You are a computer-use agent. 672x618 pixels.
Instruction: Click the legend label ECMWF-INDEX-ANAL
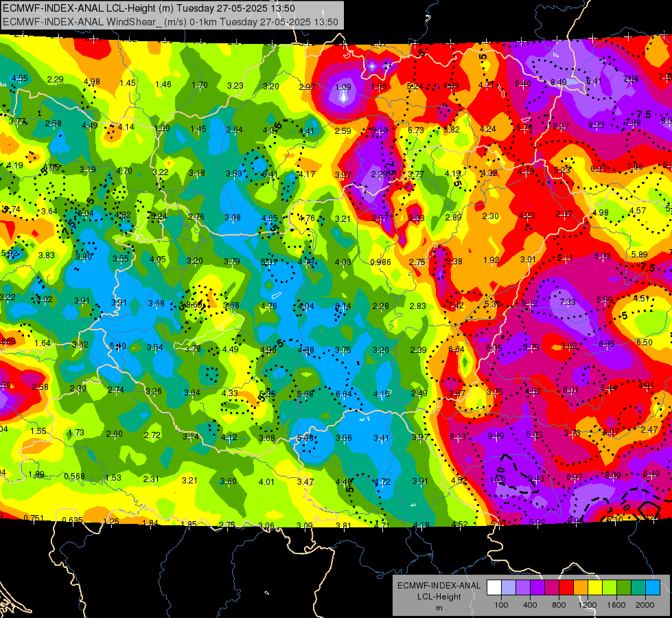(x=439, y=586)
